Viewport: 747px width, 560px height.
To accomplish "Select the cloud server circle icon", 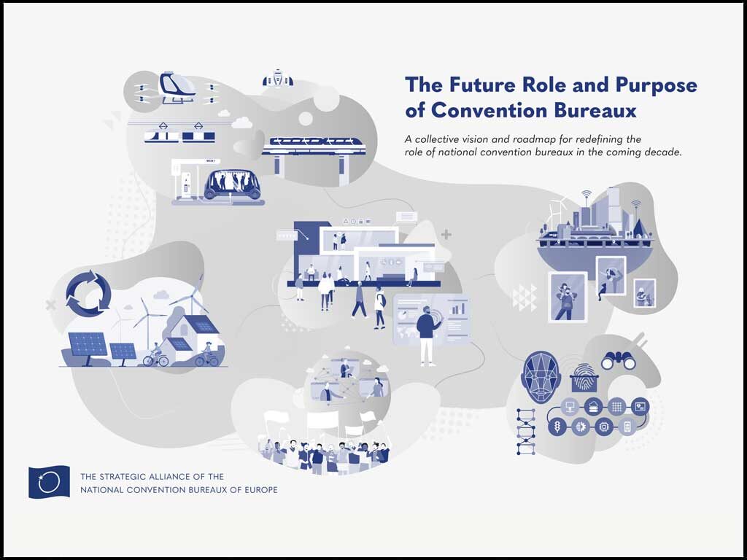I will coord(594,405).
